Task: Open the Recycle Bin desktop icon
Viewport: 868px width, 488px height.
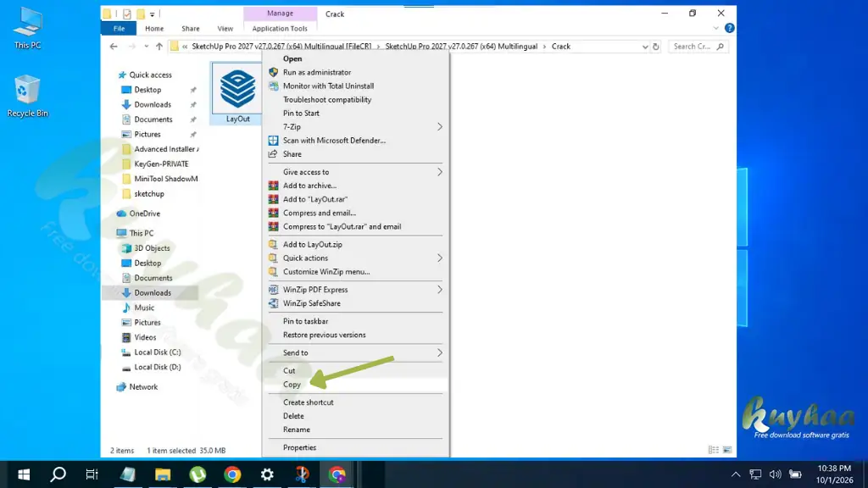Action: pyautogui.click(x=28, y=97)
